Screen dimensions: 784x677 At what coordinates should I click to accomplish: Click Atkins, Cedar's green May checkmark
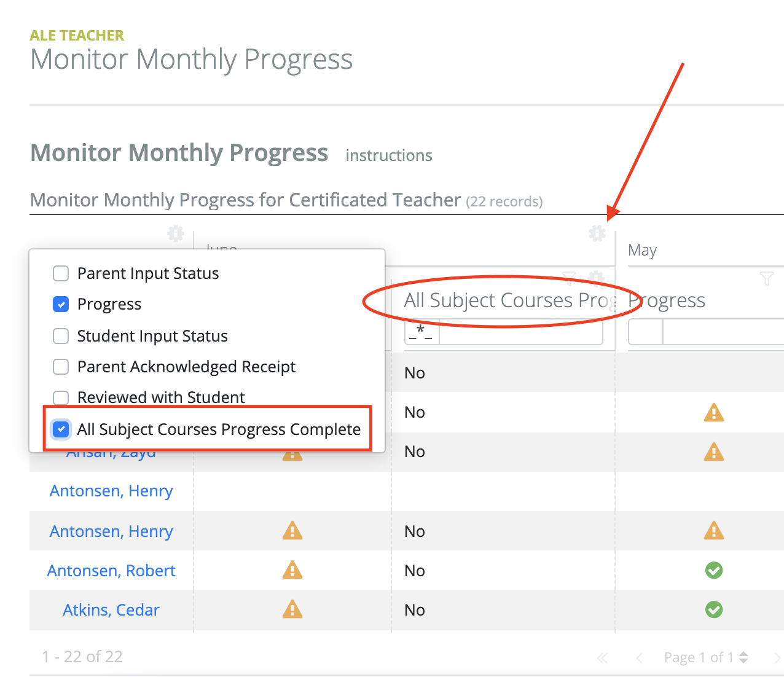click(714, 609)
